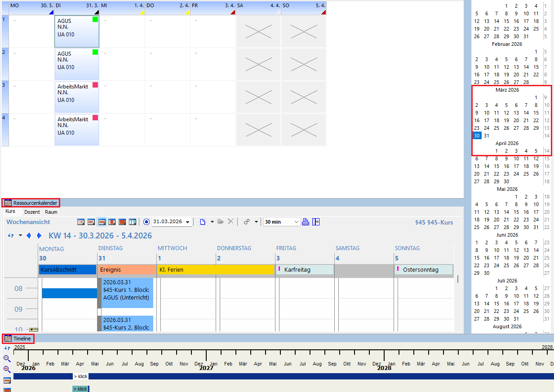This screenshot has width=554, height=392.
Task: Click the yellow Kl. Ferien event bar
Action: 215,269
